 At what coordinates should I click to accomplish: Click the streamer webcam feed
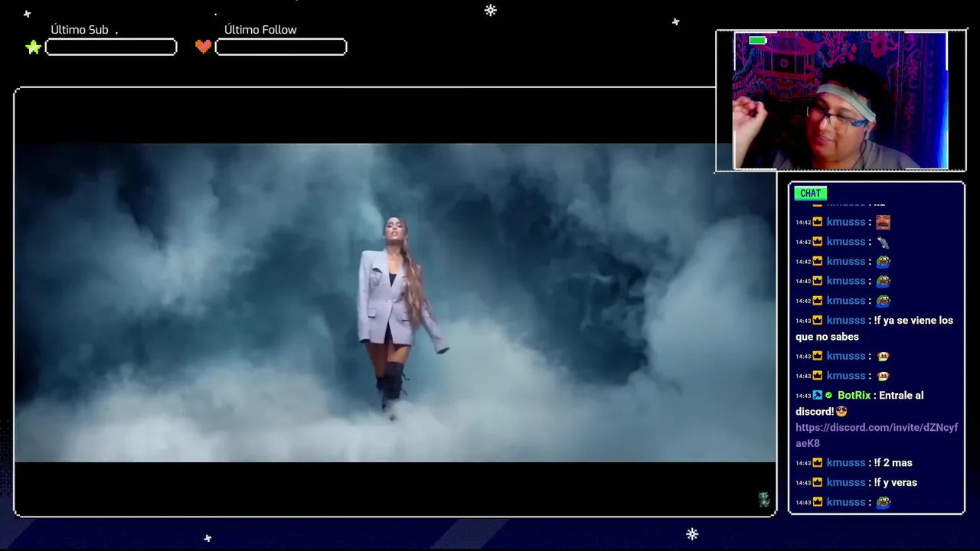841,100
